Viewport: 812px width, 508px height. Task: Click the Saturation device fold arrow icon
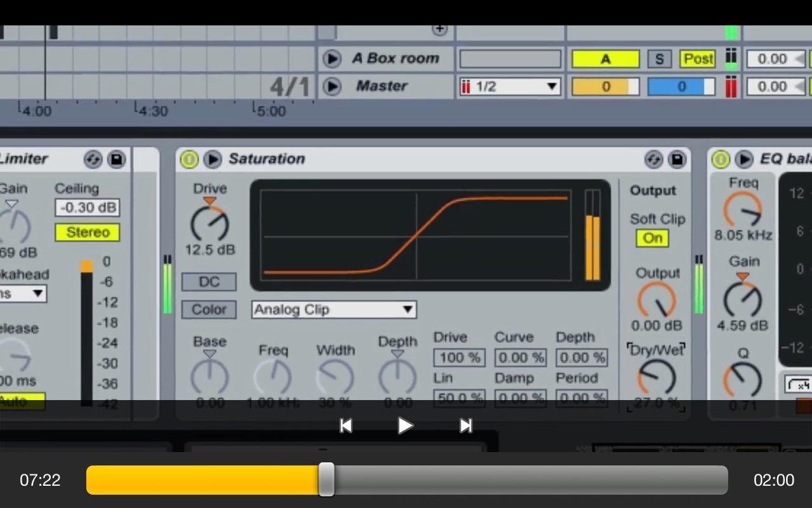pos(213,159)
